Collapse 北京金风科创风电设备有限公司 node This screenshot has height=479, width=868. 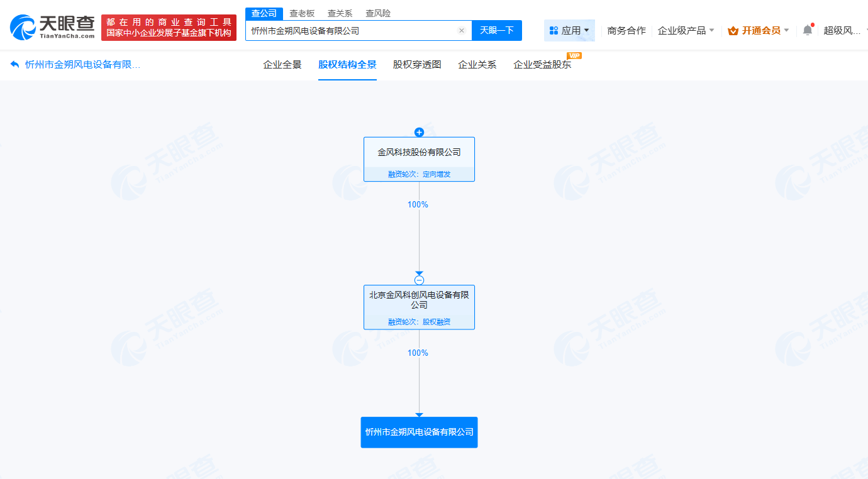click(419, 279)
